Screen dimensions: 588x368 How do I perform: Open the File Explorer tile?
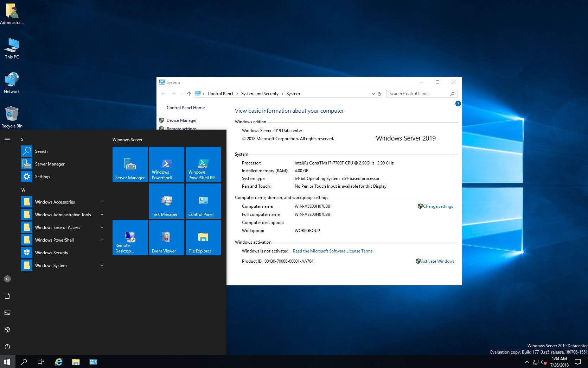tap(203, 238)
